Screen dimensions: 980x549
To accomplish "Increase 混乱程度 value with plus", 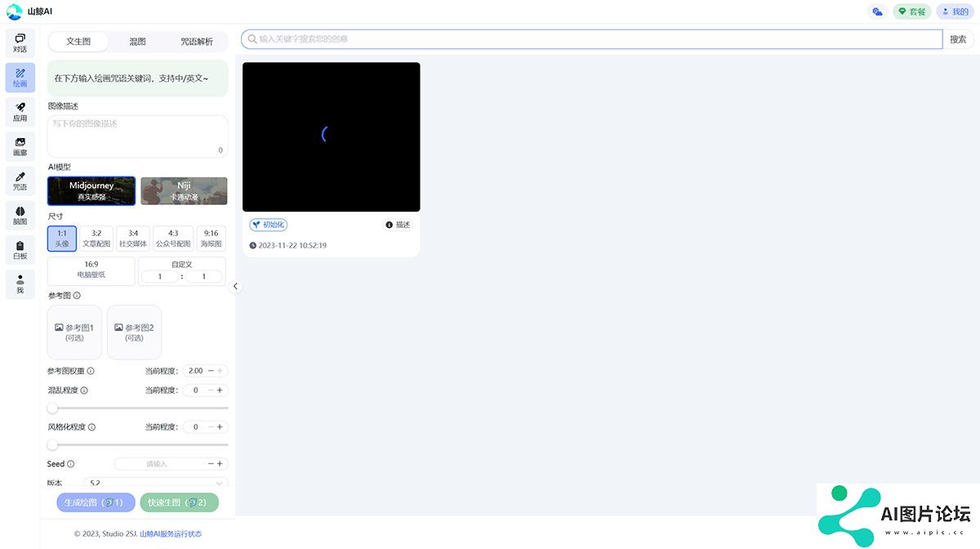I will 220,391.
